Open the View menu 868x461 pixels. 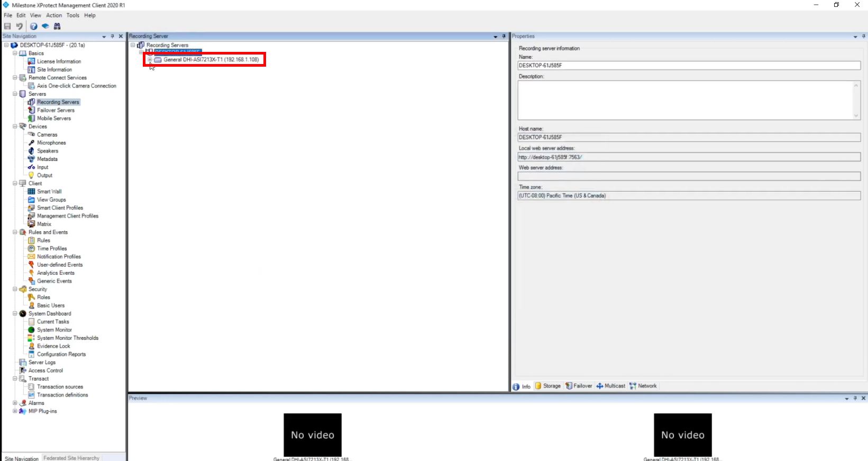[35, 15]
